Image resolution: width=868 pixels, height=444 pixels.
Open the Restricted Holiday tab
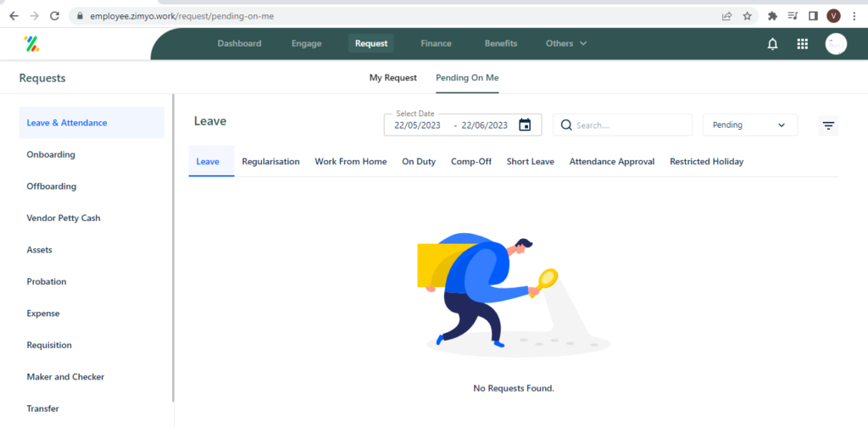pos(706,162)
